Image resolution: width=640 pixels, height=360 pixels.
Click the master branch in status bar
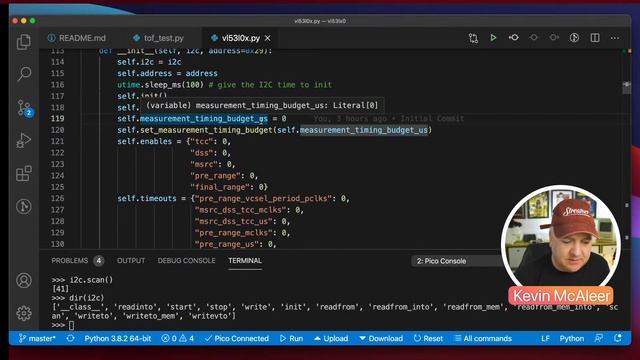pyautogui.click(x=37, y=338)
